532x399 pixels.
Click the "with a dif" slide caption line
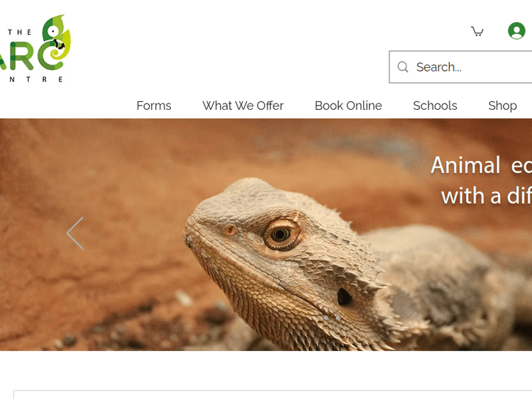click(x=485, y=196)
